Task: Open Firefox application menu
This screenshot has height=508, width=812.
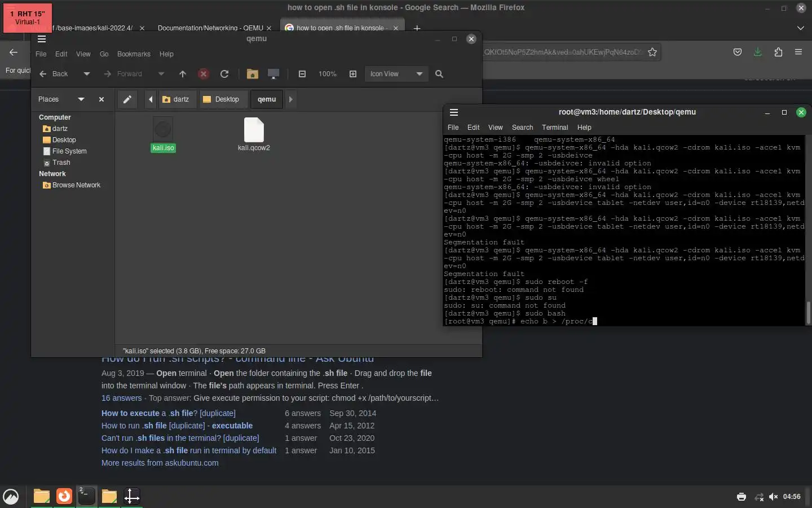Action: click(798, 52)
